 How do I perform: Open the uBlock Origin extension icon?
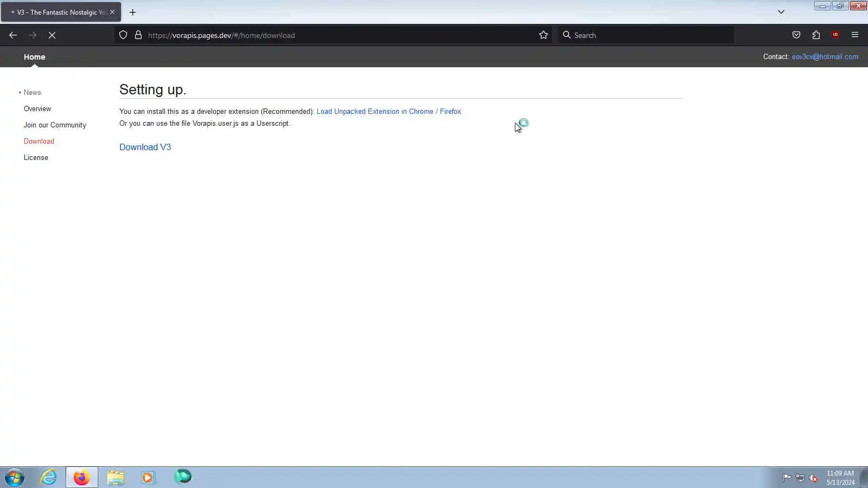pos(835,35)
